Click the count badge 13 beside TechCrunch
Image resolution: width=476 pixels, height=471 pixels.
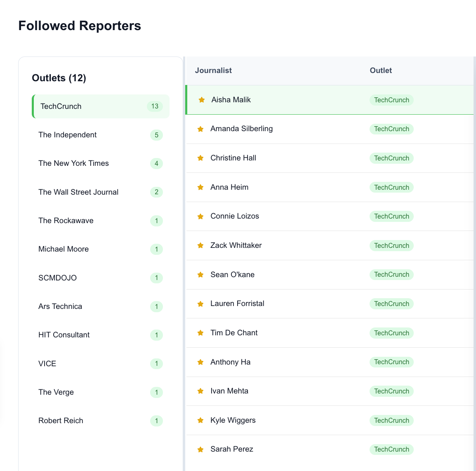click(x=155, y=106)
